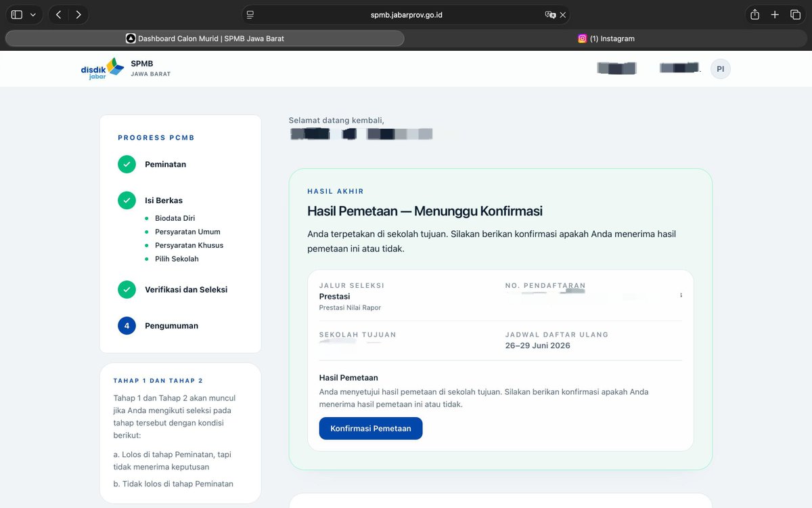Open Persyaratan Umum sub-step
Viewport: 812px width, 508px height.
187,232
